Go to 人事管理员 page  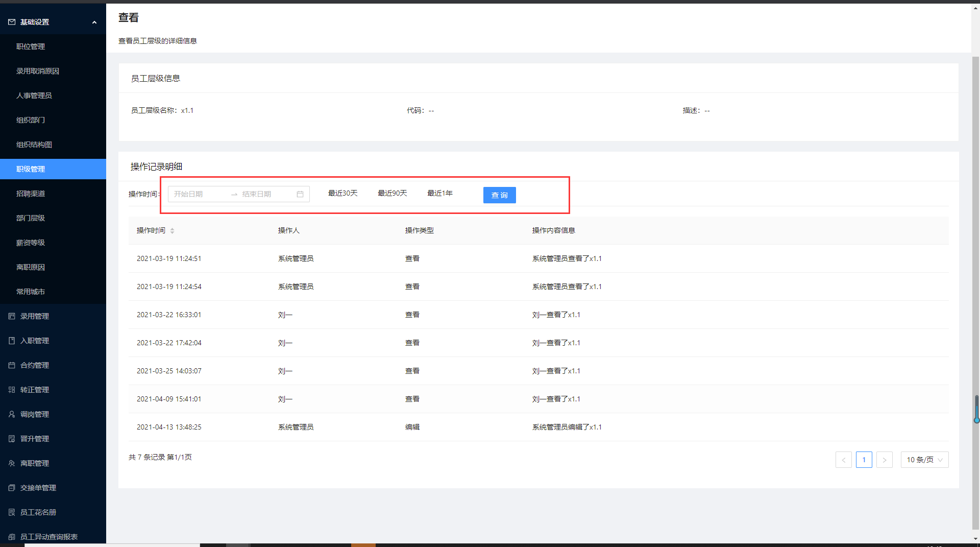click(x=34, y=96)
